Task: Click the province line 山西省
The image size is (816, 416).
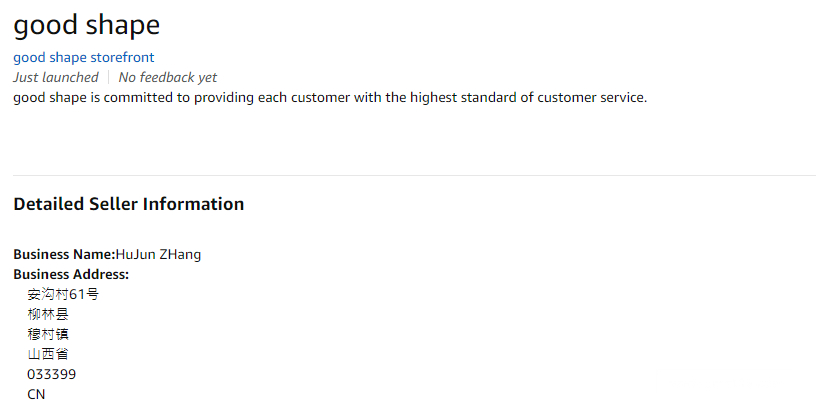Action: coord(48,354)
